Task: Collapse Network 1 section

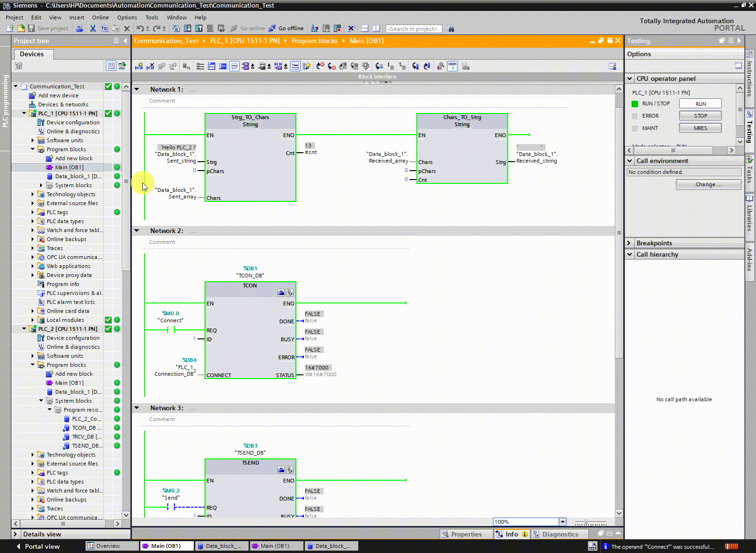Action: tap(137, 89)
